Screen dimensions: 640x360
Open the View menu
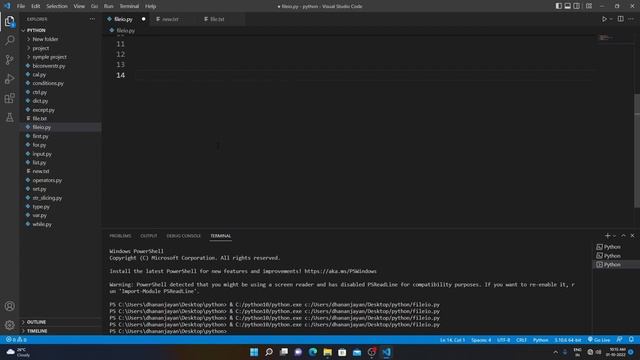point(79,6)
